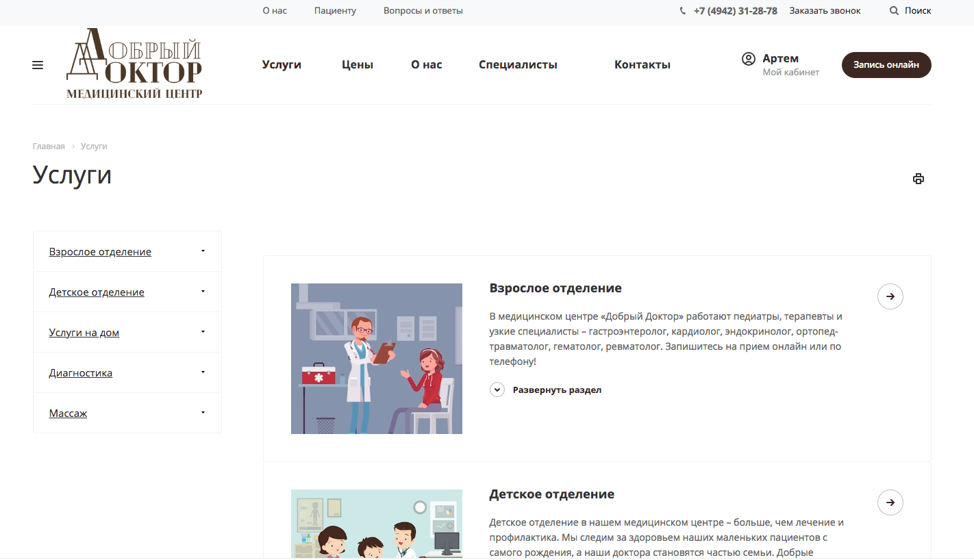Viewport: 974px width, 560px height.
Task: Click the children's department illustration
Action: [x=377, y=524]
